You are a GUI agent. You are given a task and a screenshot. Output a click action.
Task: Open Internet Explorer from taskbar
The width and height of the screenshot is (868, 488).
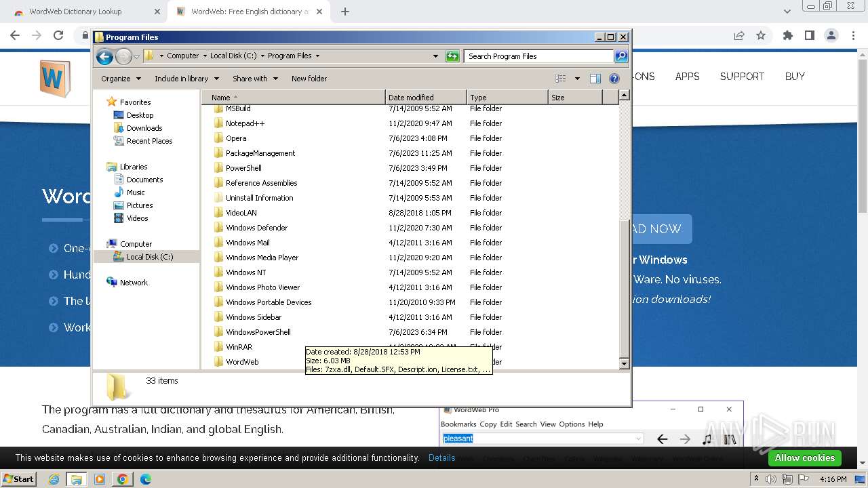[54, 479]
